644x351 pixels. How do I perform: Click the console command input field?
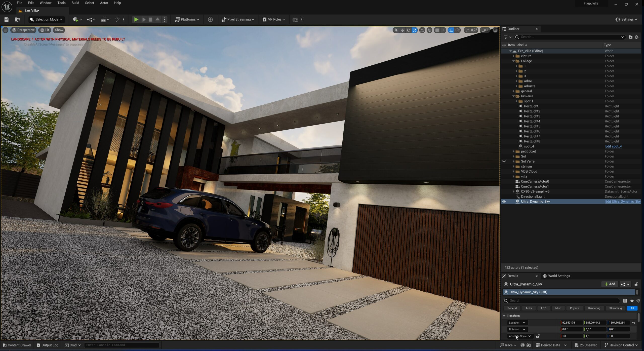point(122,345)
